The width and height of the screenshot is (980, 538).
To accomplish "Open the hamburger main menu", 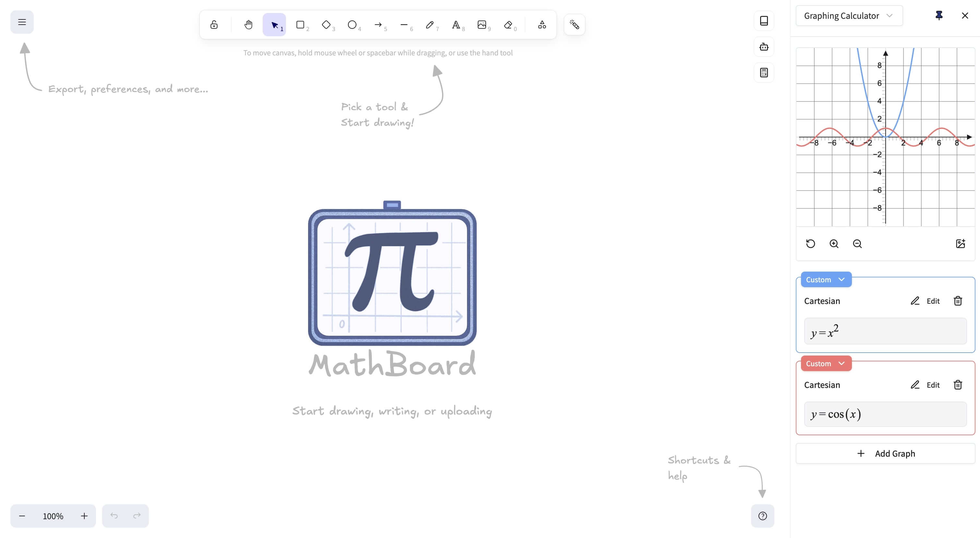I will tap(22, 22).
